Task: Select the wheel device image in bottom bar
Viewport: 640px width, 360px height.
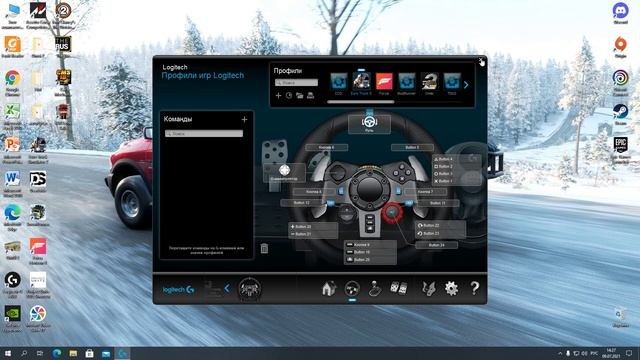Action: [249, 289]
